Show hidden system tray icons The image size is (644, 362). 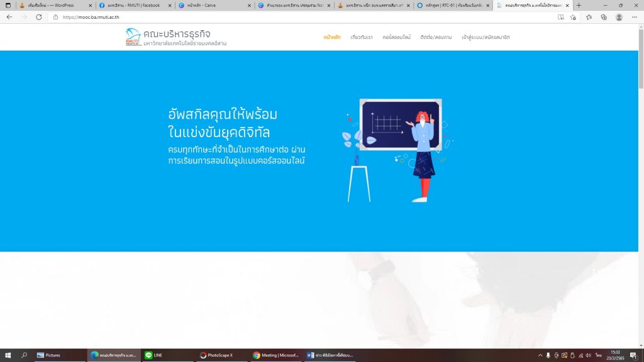(x=540, y=355)
